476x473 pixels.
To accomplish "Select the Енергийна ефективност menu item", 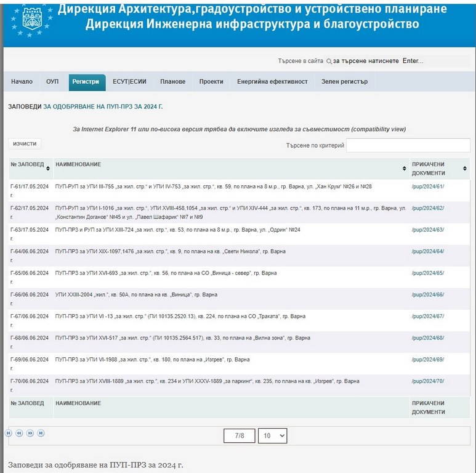I will (x=272, y=82).
